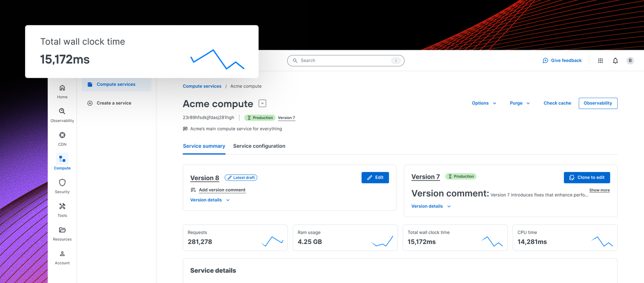Click the Compute services breadcrumb link
Screen dimensions: 644x283
point(202,86)
